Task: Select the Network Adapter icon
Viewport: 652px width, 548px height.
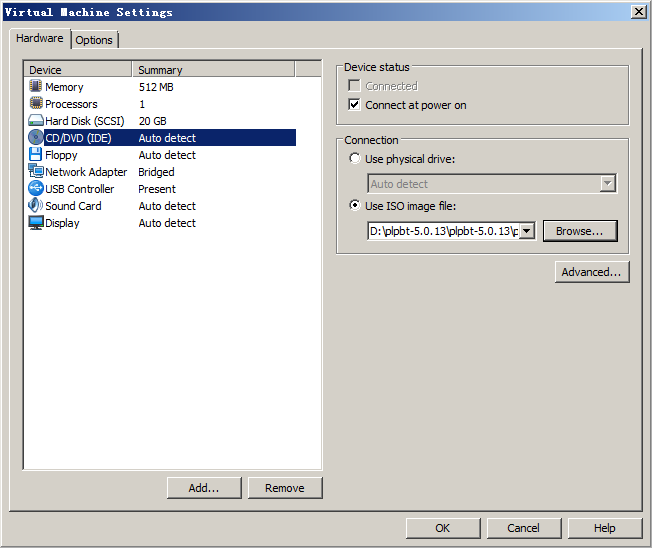Action: coord(36,172)
